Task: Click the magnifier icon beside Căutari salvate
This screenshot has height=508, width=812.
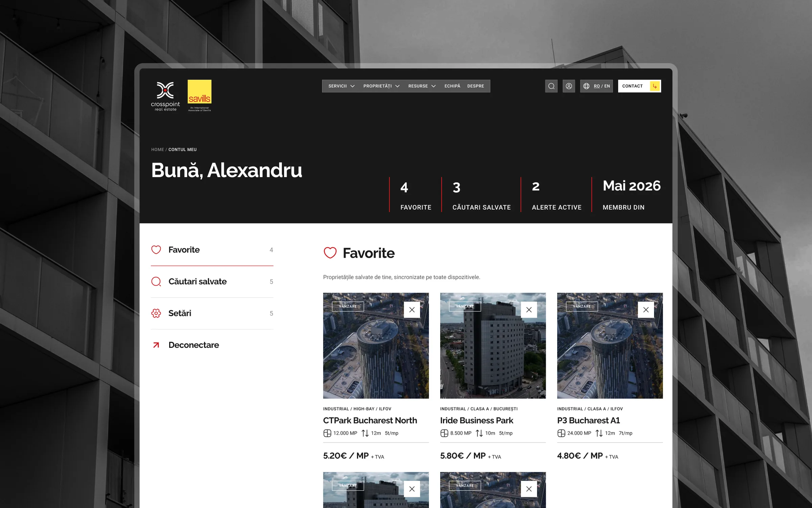Action: click(x=156, y=281)
